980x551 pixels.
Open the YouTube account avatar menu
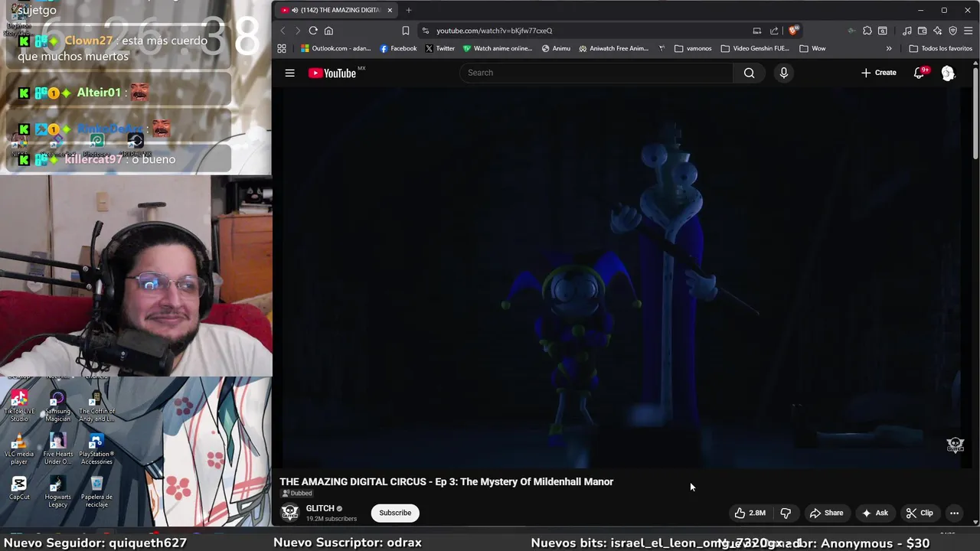[948, 73]
